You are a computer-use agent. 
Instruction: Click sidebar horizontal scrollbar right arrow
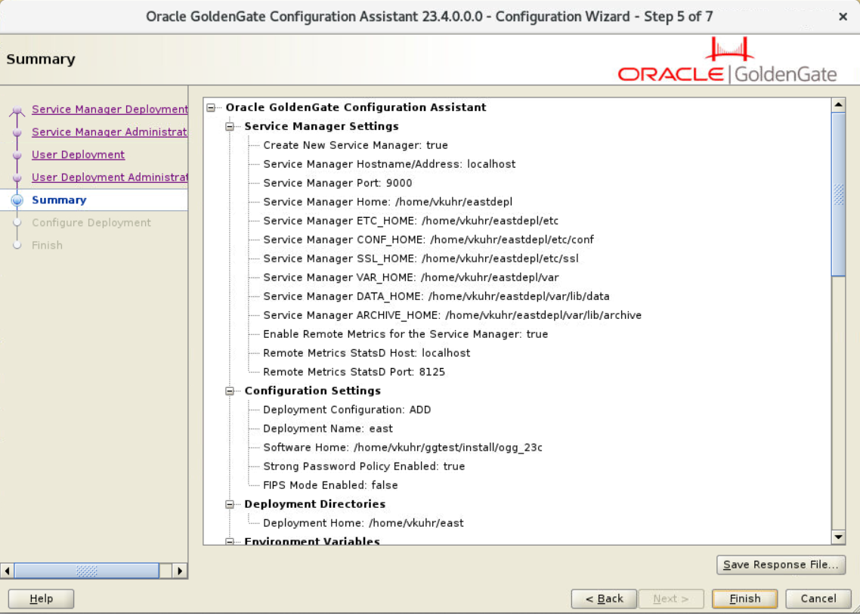coord(179,571)
